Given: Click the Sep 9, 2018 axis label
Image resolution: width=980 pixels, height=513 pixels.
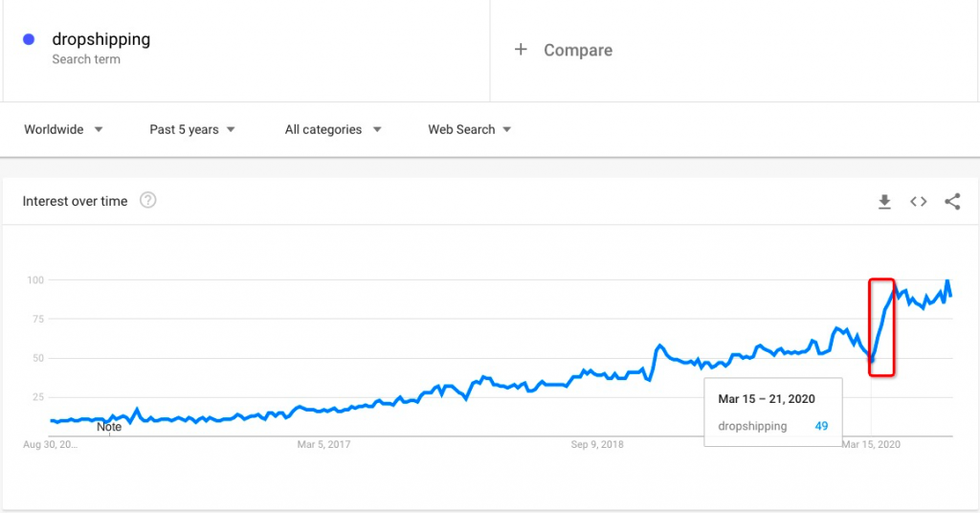Looking at the screenshot, I should point(597,444).
